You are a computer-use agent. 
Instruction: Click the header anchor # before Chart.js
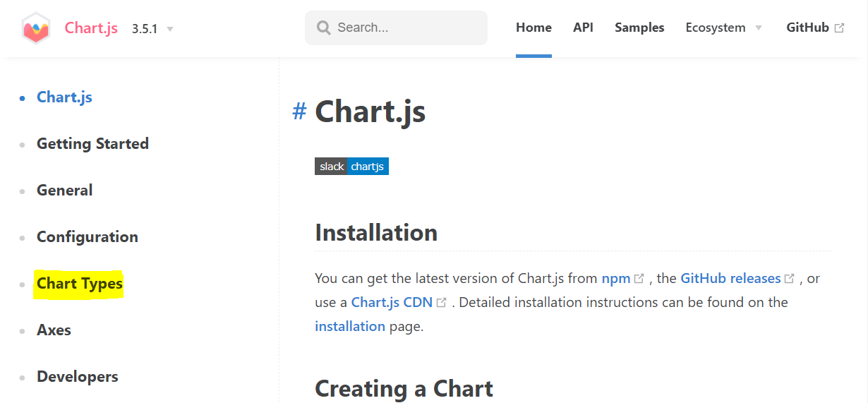click(299, 111)
